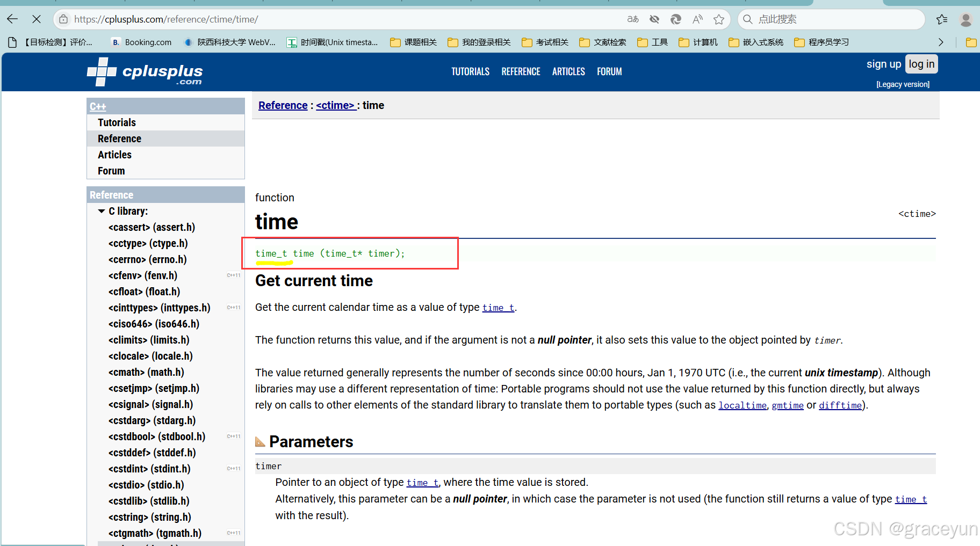This screenshot has height=546, width=980.
Task: Open <cassert> (assert.h) reference
Action: coord(152,228)
